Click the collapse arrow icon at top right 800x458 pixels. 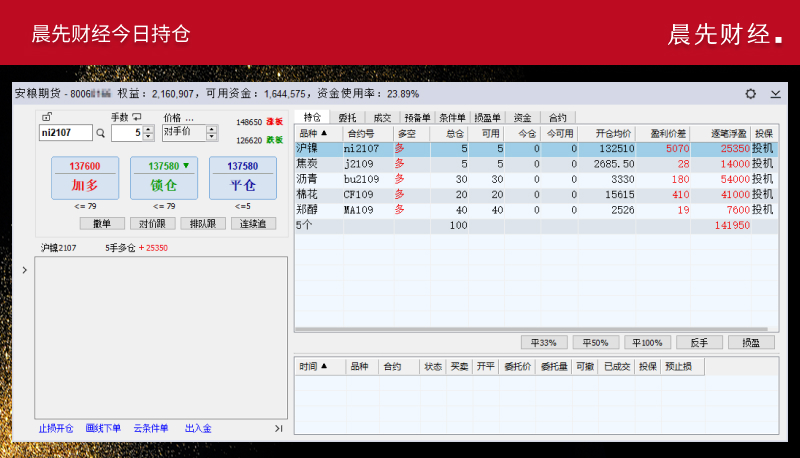[x=775, y=93]
